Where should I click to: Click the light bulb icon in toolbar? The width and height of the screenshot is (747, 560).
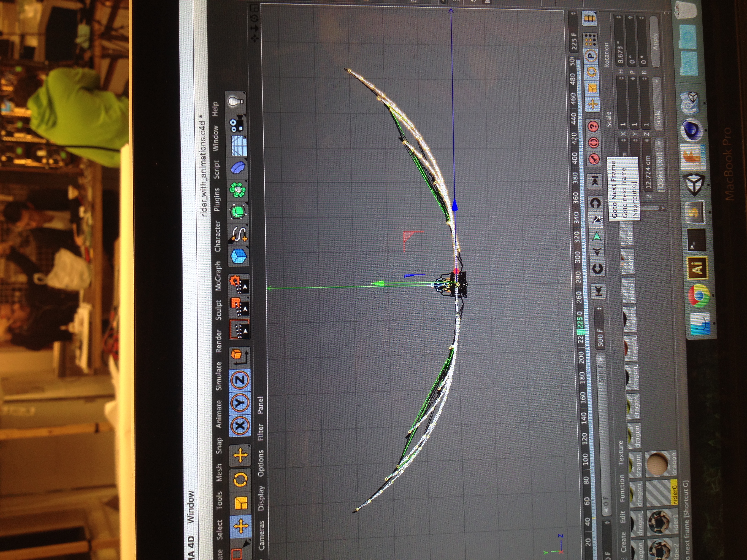[x=236, y=102]
